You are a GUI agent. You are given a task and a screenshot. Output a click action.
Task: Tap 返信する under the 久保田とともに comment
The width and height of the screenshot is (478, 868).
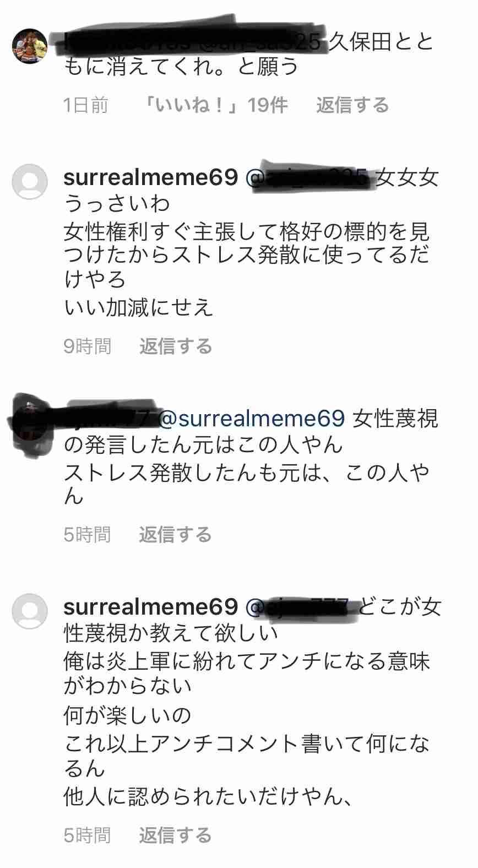[x=352, y=105]
